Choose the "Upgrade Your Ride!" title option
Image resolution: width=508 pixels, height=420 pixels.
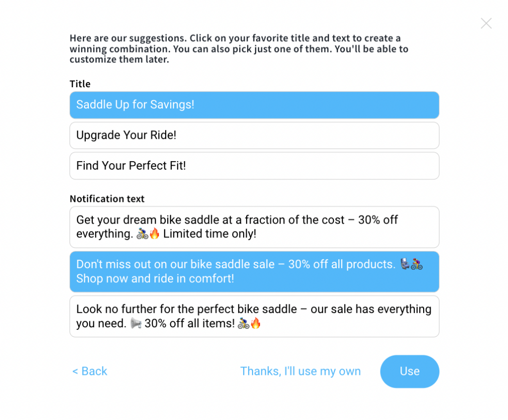[x=254, y=135]
